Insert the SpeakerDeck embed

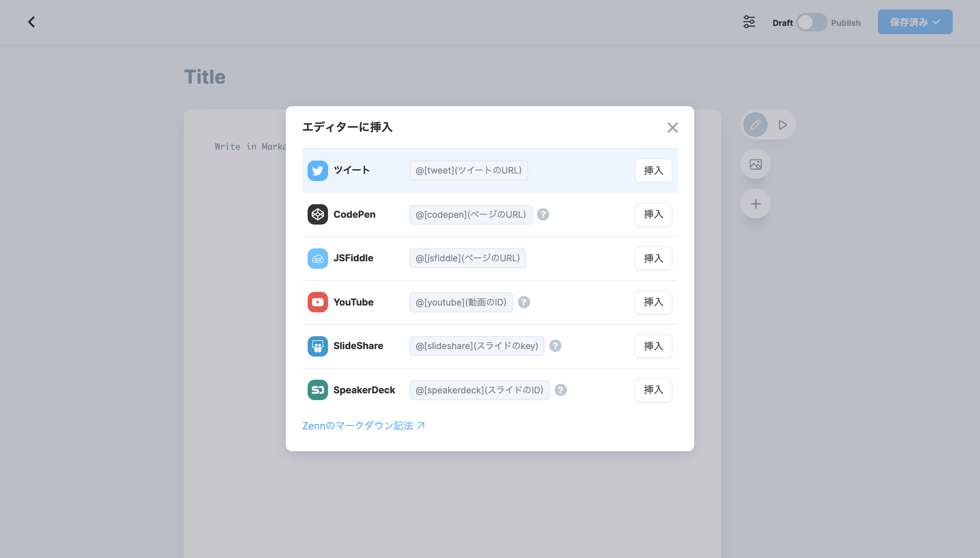coord(653,390)
